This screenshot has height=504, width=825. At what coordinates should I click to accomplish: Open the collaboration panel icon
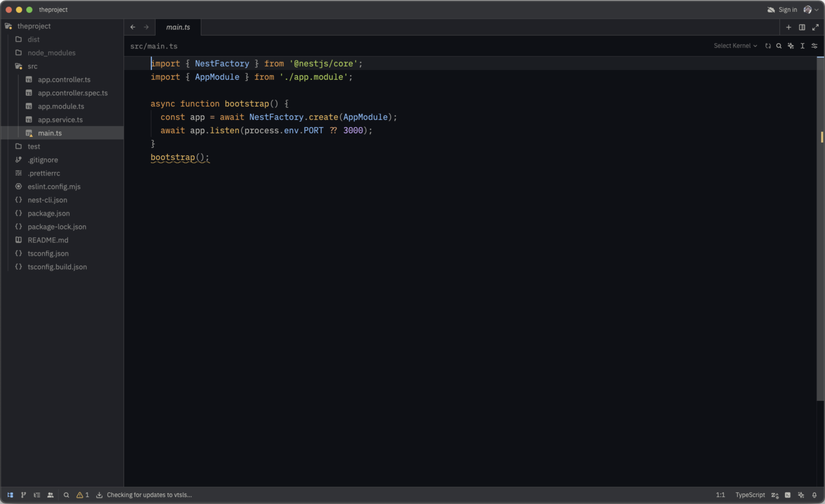(x=50, y=495)
